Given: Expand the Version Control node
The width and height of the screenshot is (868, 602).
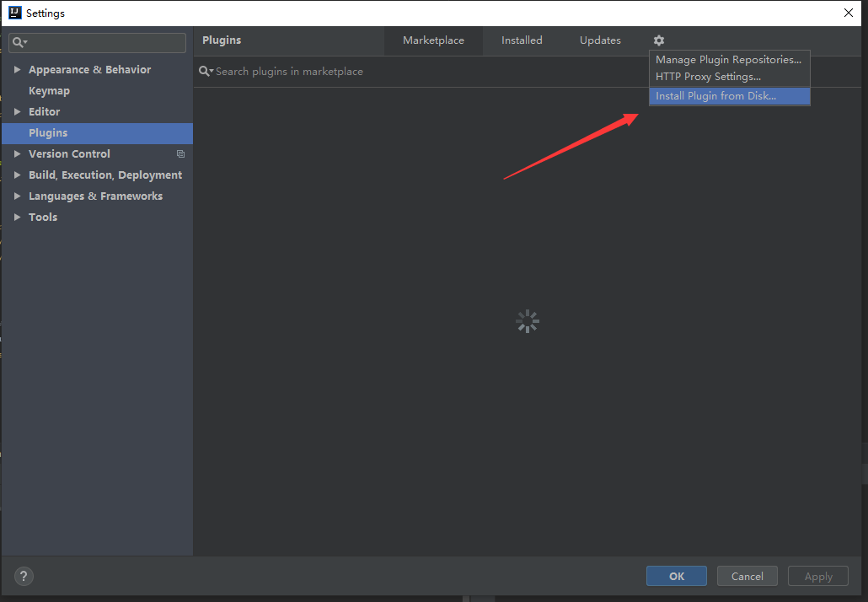Looking at the screenshot, I should pyautogui.click(x=17, y=154).
